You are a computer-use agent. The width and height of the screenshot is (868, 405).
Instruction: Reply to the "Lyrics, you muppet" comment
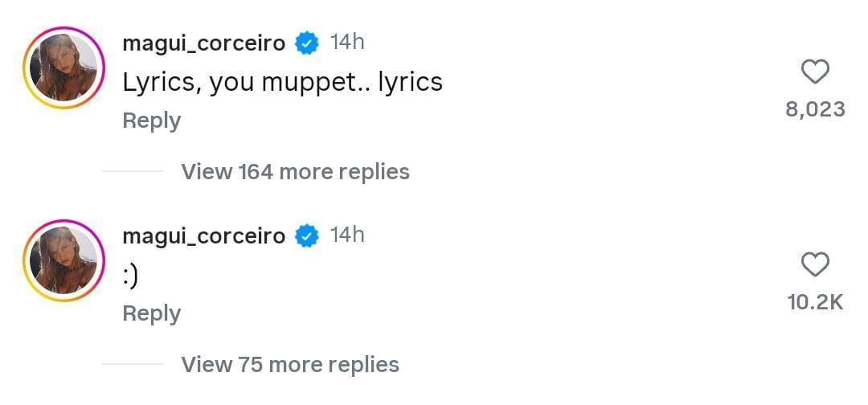click(x=151, y=121)
